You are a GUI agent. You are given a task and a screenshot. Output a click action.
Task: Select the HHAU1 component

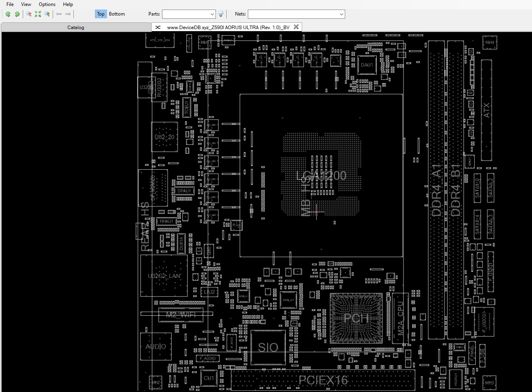click(x=167, y=221)
